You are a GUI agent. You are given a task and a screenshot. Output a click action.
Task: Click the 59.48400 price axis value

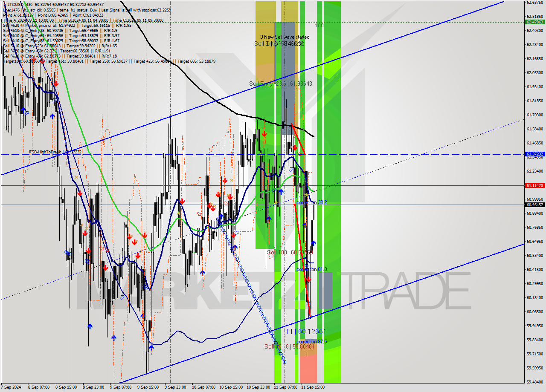tap(534, 382)
